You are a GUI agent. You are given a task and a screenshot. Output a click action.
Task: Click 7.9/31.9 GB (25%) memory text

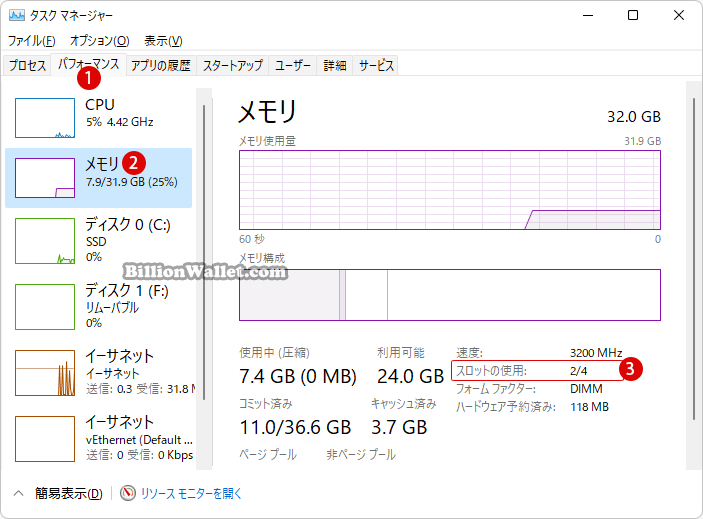[x=132, y=182]
